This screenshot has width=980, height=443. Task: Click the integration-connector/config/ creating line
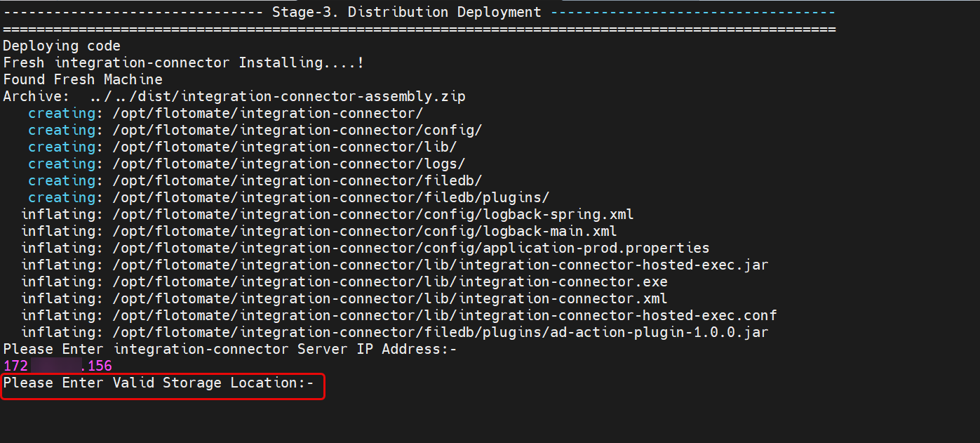point(297,130)
